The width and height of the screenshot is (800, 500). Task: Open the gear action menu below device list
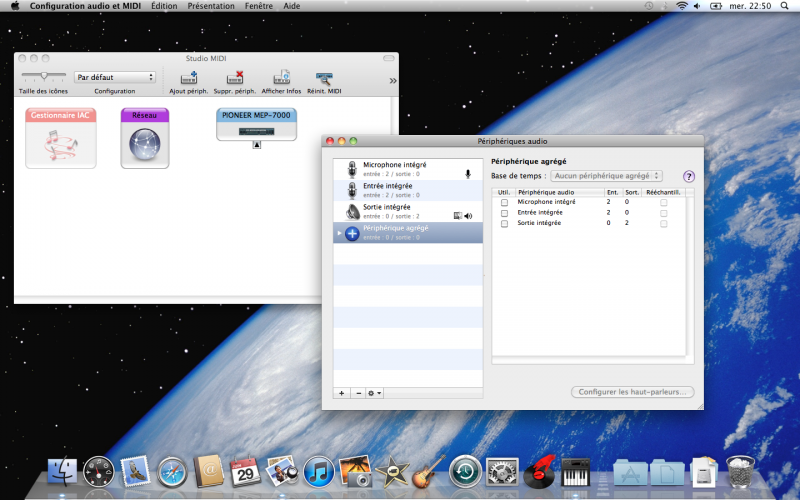(x=374, y=394)
